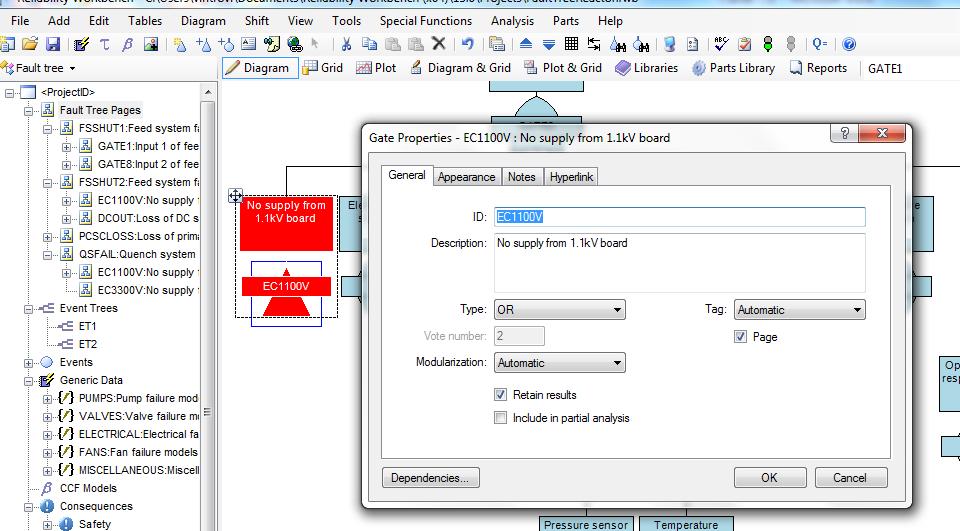The width and height of the screenshot is (960, 531).
Task: Click the ID field containing EC1100V
Action: [680, 217]
